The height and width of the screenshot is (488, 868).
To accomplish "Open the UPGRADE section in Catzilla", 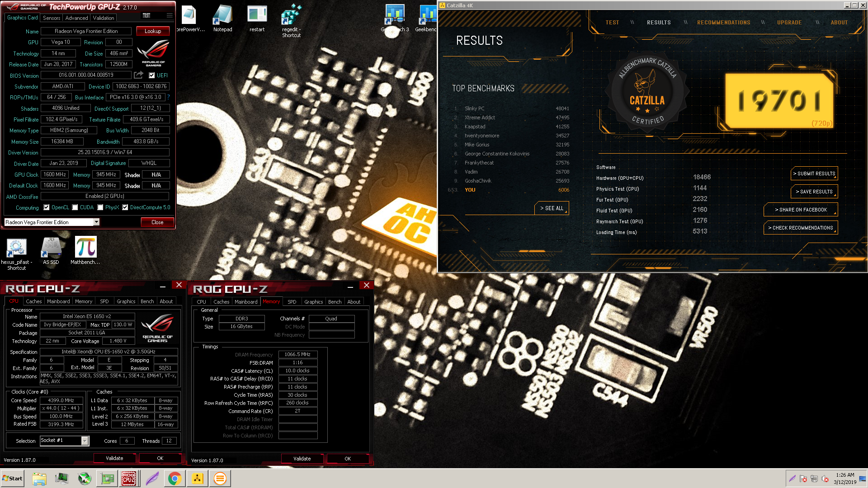I will pos(789,23).
